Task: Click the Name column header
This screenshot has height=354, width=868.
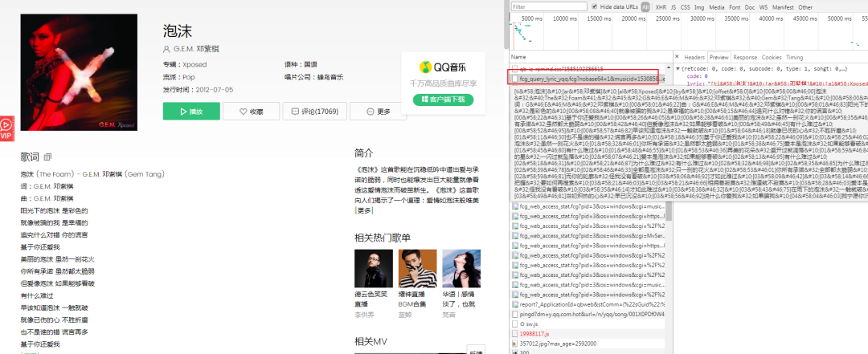Action: pos(518,57)
